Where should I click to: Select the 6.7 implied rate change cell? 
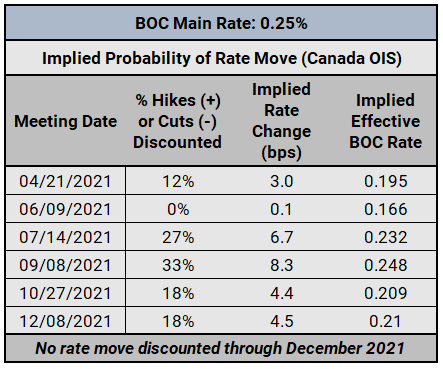point(282,237)
